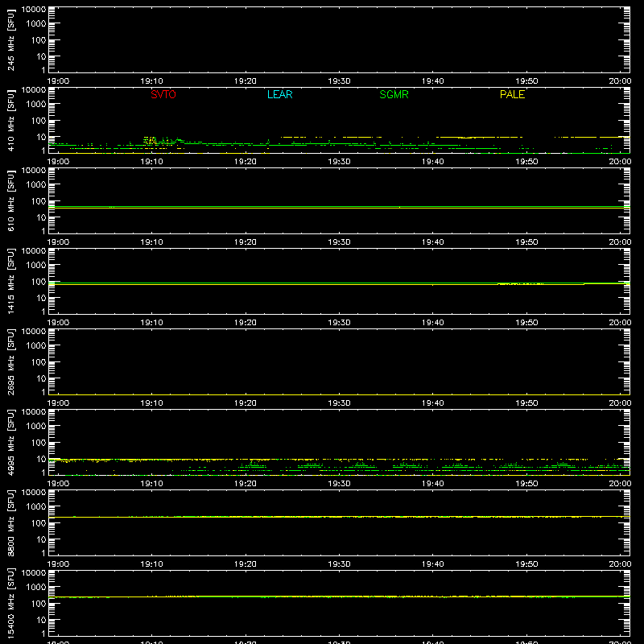This screenshot has width=644, height=644.
Task: Click the 10000 tick label on 245 MHz axis
Action: coord(34,10)
